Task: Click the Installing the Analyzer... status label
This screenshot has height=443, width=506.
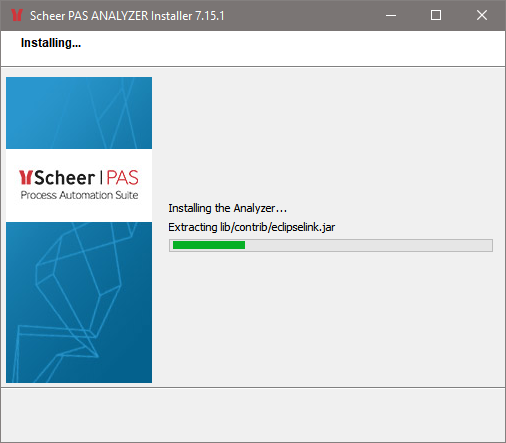Action: point(227,208)
